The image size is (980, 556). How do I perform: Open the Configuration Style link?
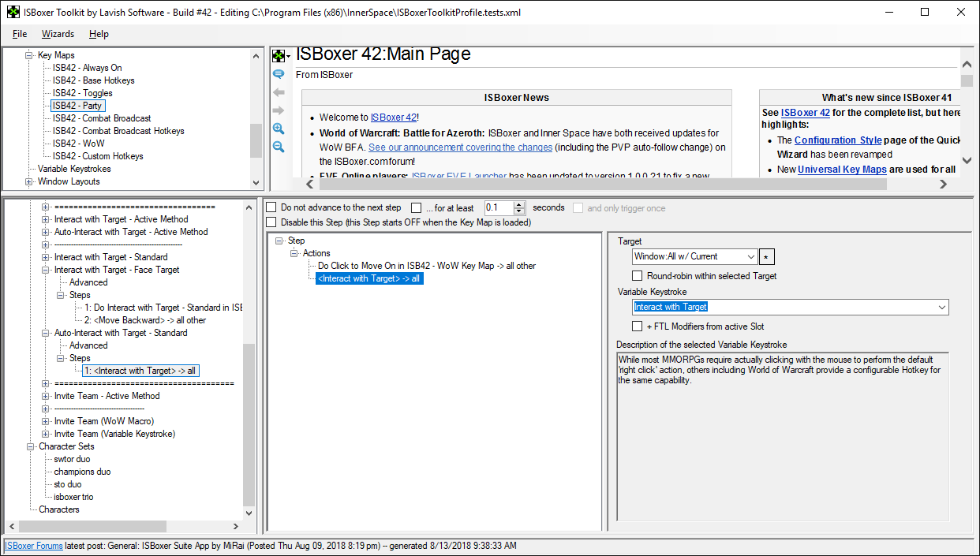[838, 140]
